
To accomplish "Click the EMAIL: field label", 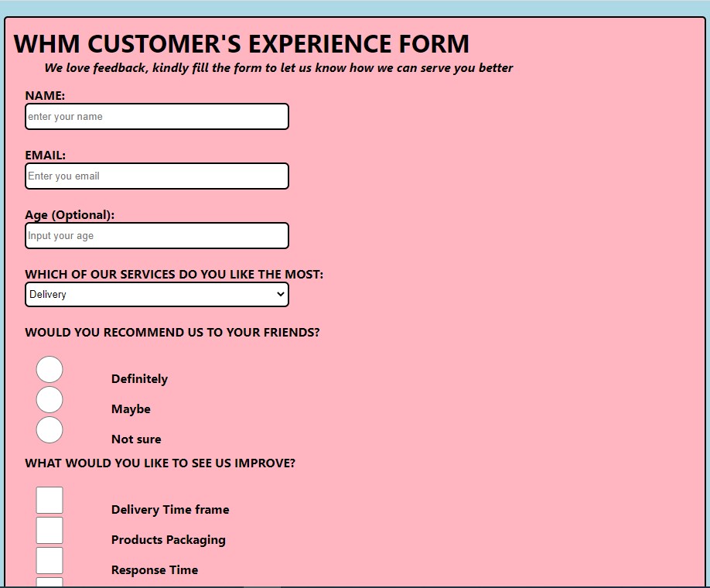I will click(x=45, y=156).
